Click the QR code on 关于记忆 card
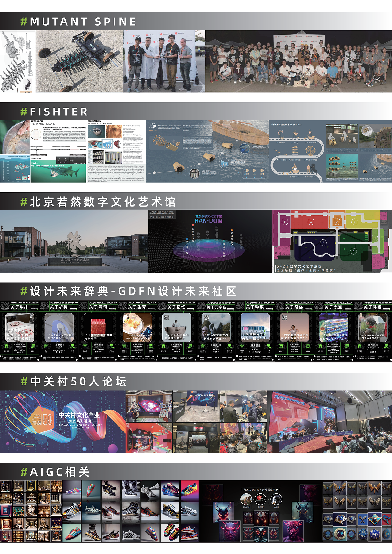 pos(167,318)
